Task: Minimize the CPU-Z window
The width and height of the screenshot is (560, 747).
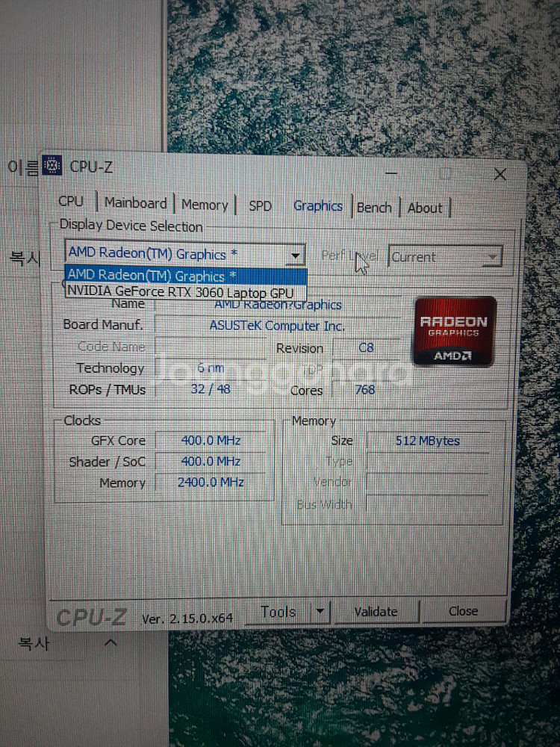Action: [391, 173]
